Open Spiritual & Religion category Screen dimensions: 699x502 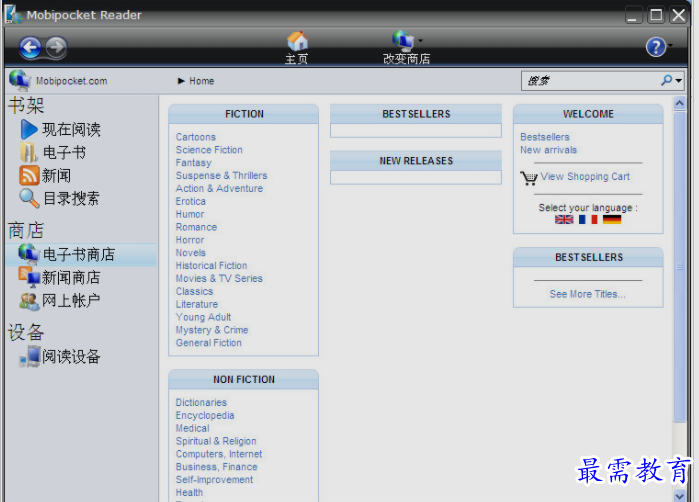point(216,441)
